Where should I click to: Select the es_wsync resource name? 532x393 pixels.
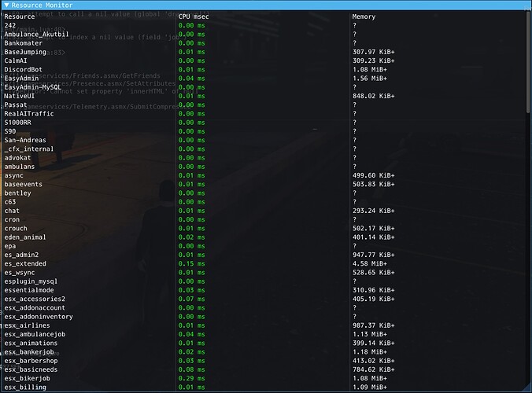point(20,273)
